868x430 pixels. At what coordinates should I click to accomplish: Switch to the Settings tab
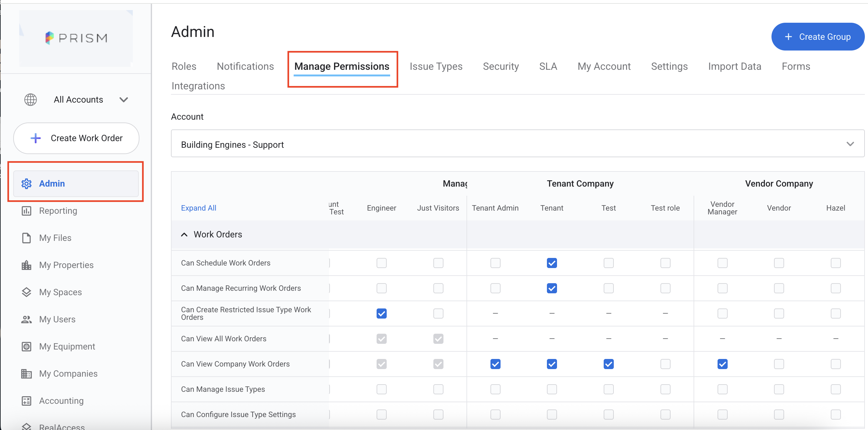click(x=669, y=66)
